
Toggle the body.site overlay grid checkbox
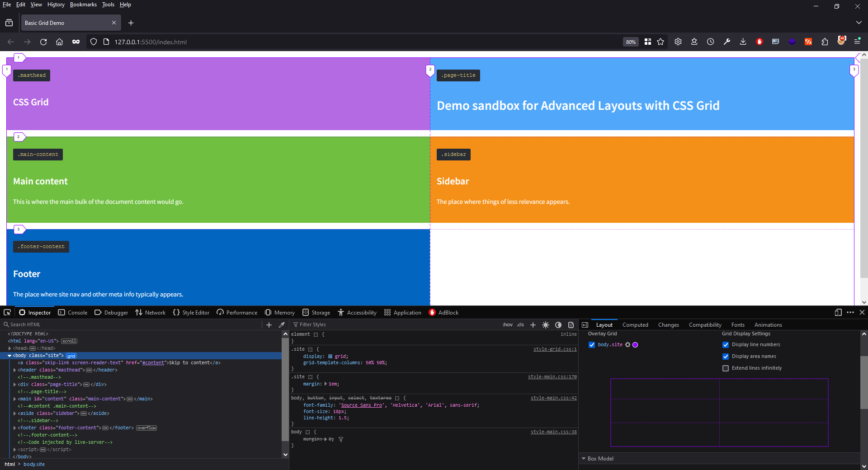(x=592, y=345)
